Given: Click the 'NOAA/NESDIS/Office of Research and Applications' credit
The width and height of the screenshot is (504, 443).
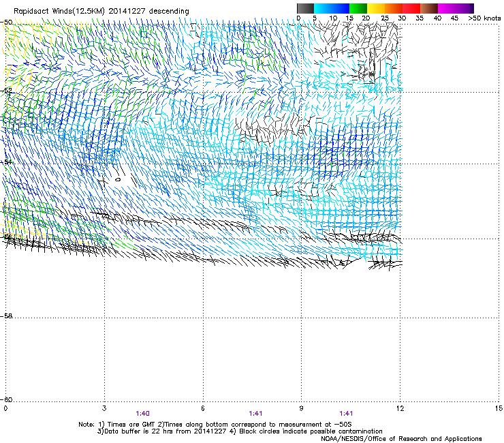Looking at the screenshot, I should [x=401, y=439].
